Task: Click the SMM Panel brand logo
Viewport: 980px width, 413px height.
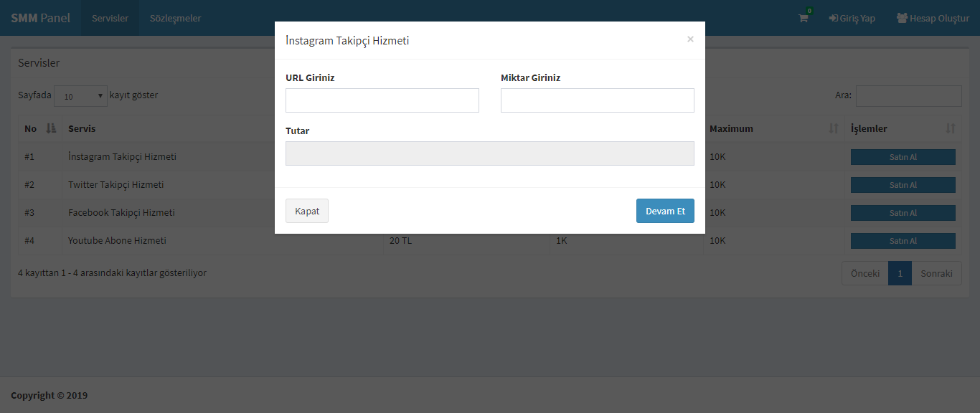Action: pos(40,18)
